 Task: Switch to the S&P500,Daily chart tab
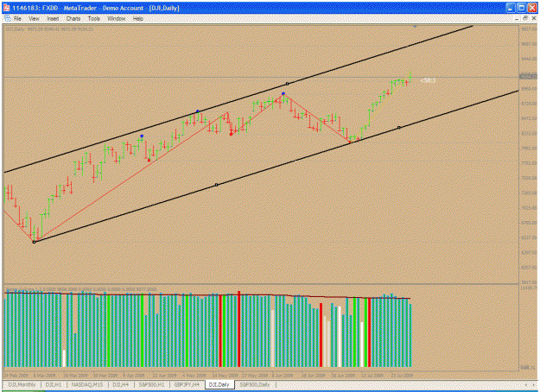tap(255, 384)
